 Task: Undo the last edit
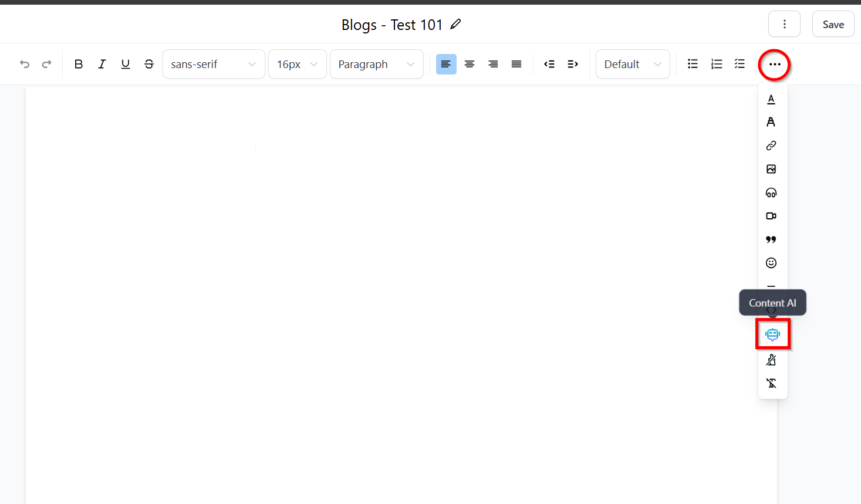click(x=24, y=64)
